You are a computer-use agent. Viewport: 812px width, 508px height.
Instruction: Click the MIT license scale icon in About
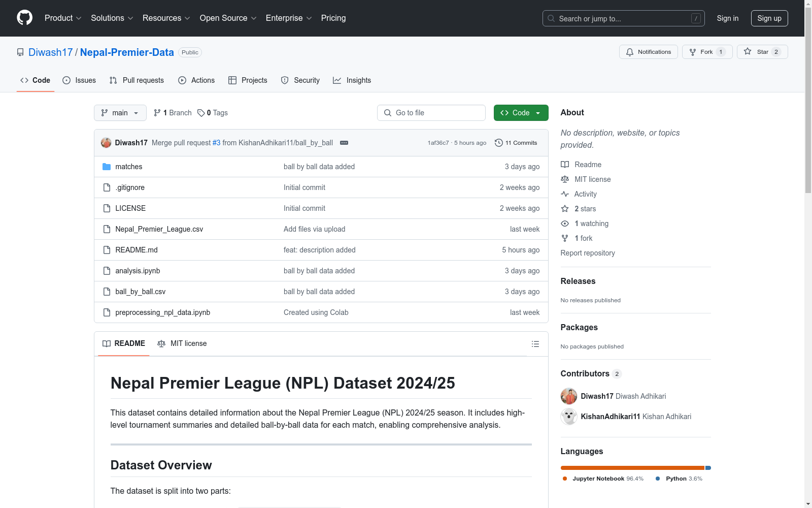pyautogui.click(x=565, y=179)
